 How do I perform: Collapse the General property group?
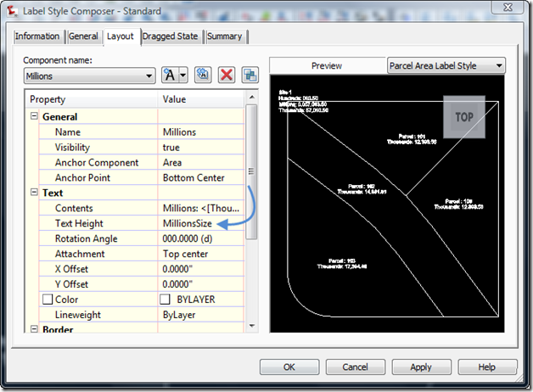35,116
